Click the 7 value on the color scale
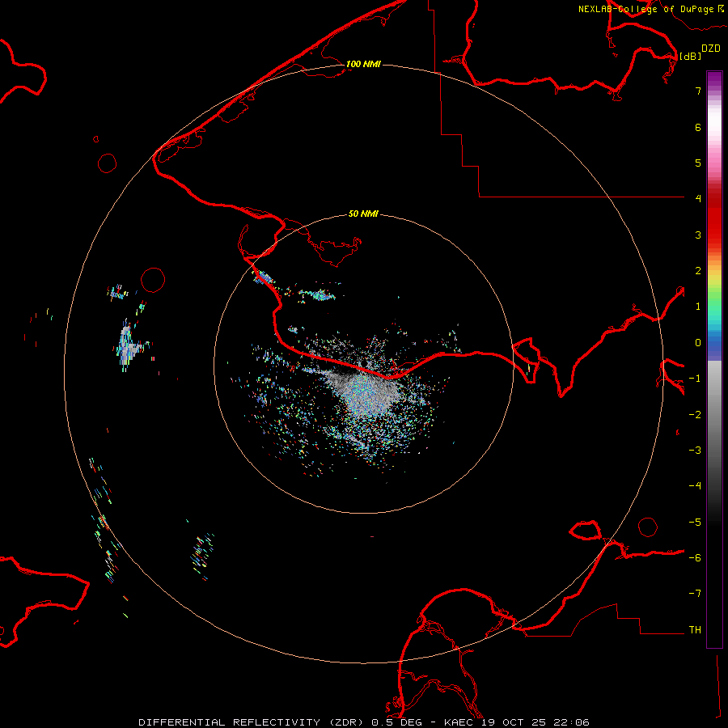728x728 pixels. [x=698, y=91]
